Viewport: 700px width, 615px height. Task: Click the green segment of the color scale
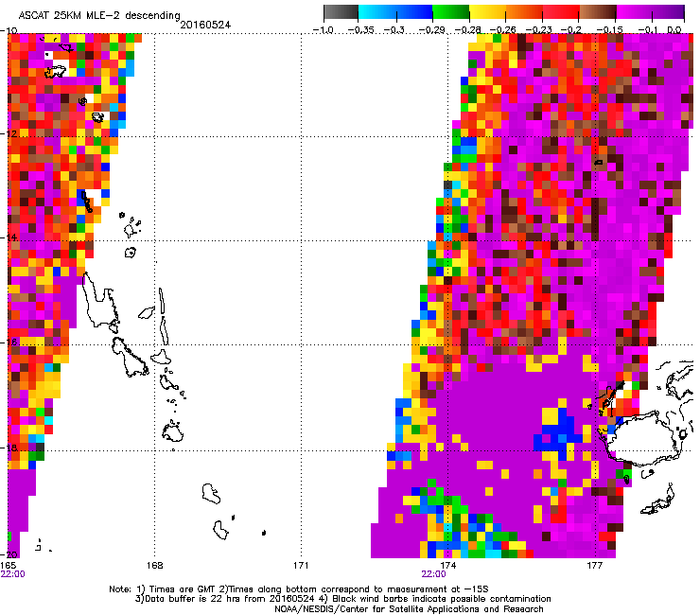[x=450, y=12]
